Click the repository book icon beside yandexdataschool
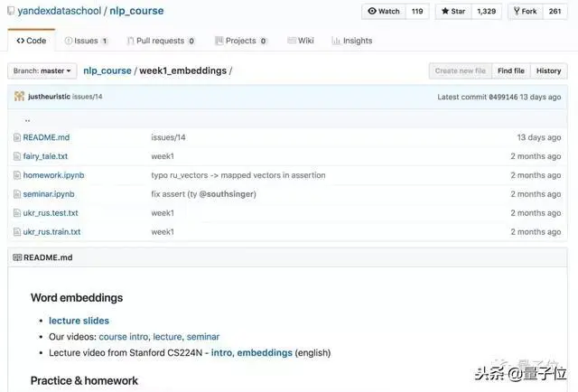The height and width of the screenshot is (392, 578). 11,11
